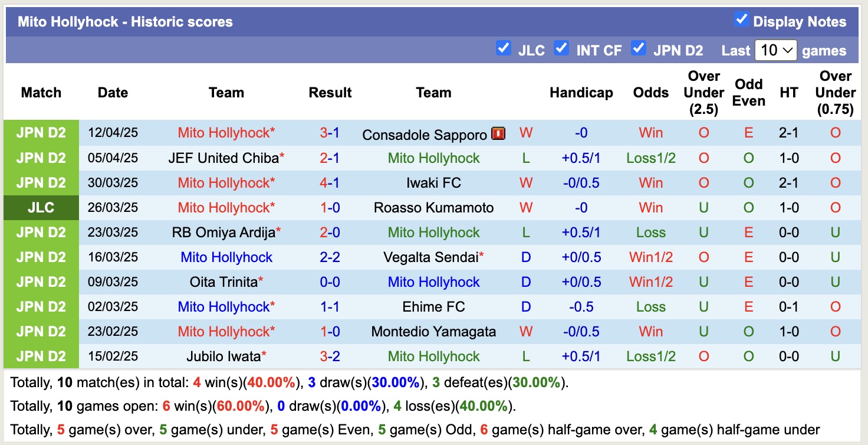868x445 pixels.
Task: Click the 3-1 result on the 12/04 row
Action: 330,133
